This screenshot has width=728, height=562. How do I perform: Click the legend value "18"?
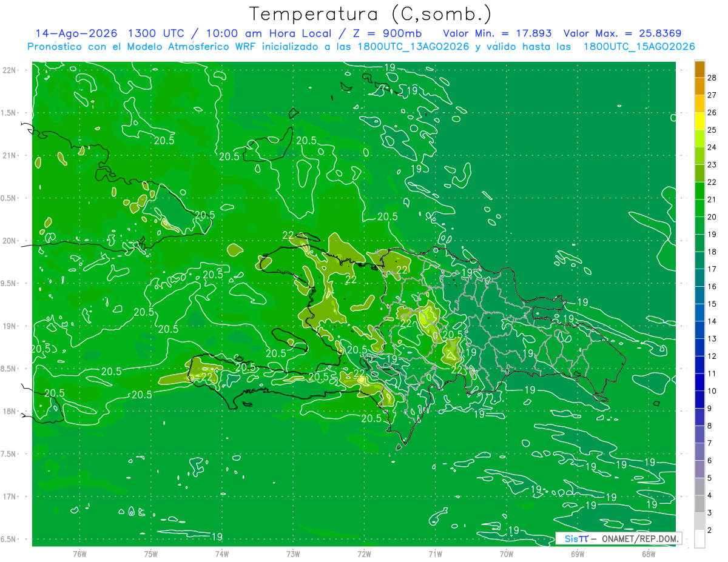[x=712, y=252]
